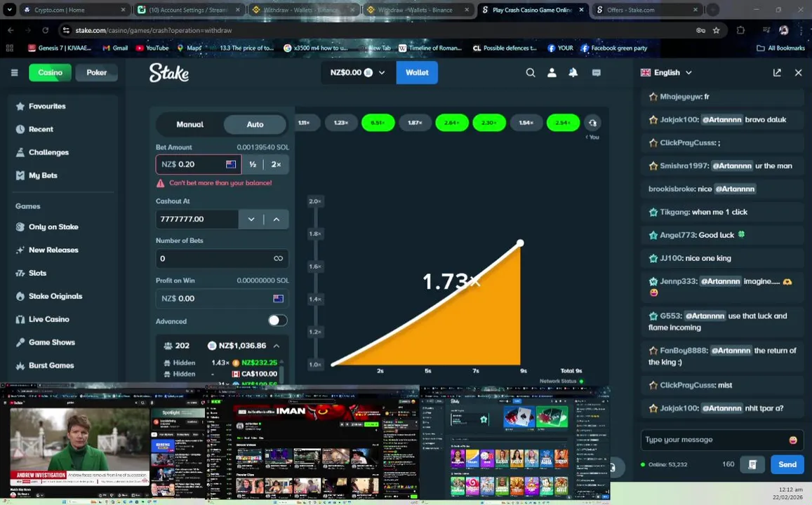Open the emoji picker in chat input

click(x=793, y=440)
